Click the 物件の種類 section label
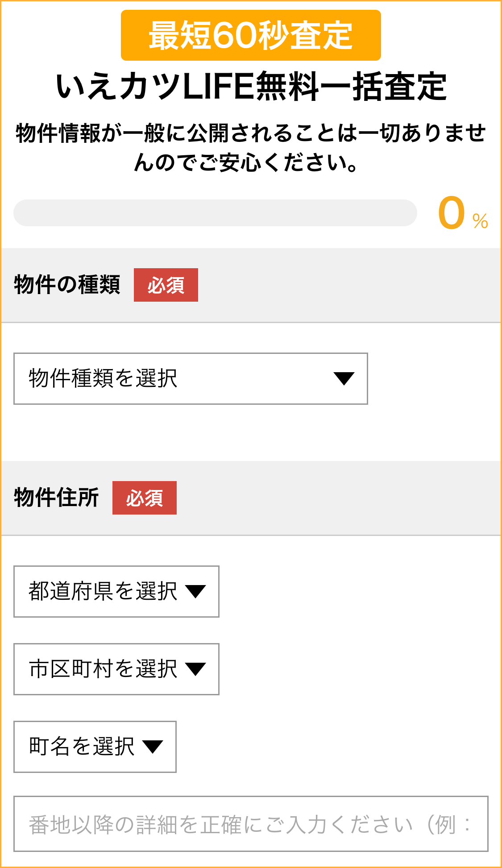This screenshot has height=868, width=502. point(67,285)
